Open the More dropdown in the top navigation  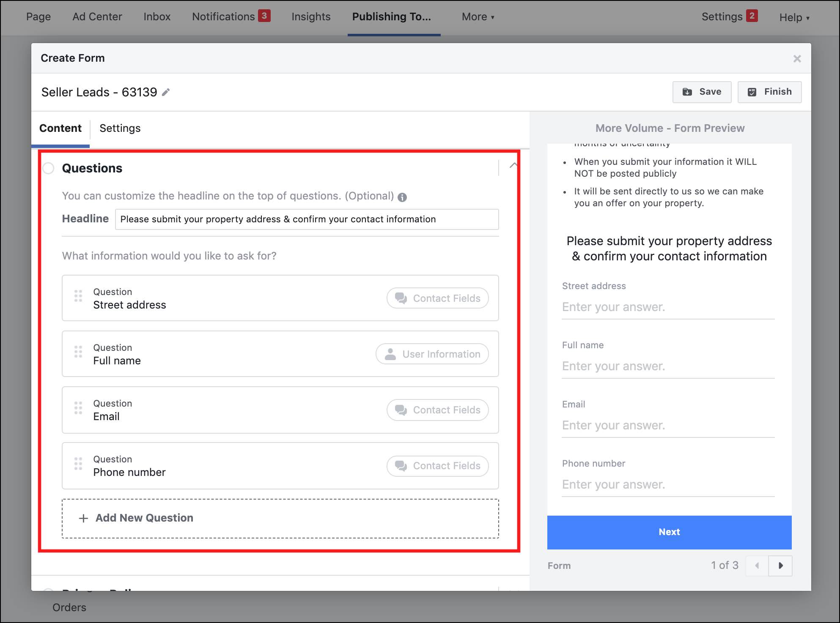(478, 17)
